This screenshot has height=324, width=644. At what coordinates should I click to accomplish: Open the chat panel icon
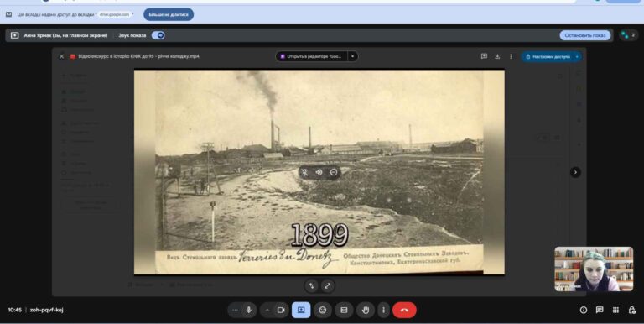(x=600, y=310)
